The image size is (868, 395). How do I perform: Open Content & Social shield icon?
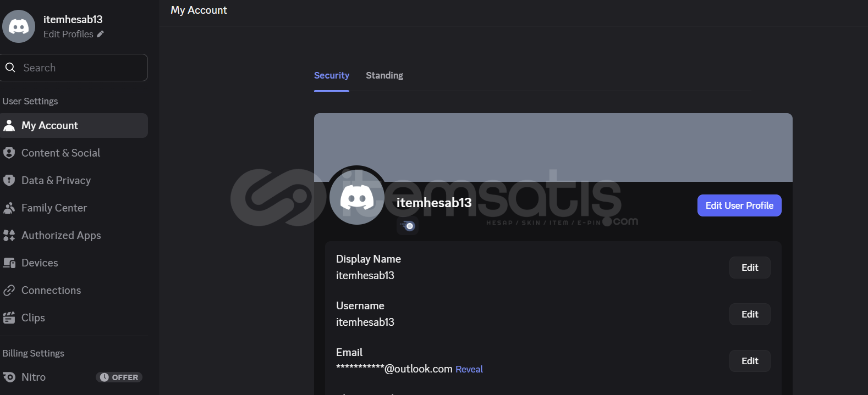pyautogui.click(x=9, y=153)
